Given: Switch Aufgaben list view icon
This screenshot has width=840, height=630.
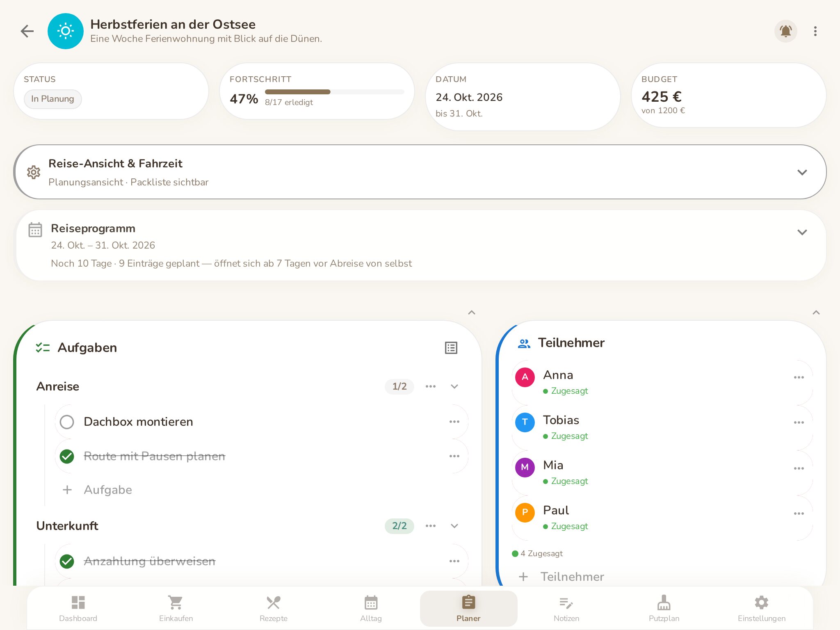Looking at the screenshot, I should (x=451, y=348).
